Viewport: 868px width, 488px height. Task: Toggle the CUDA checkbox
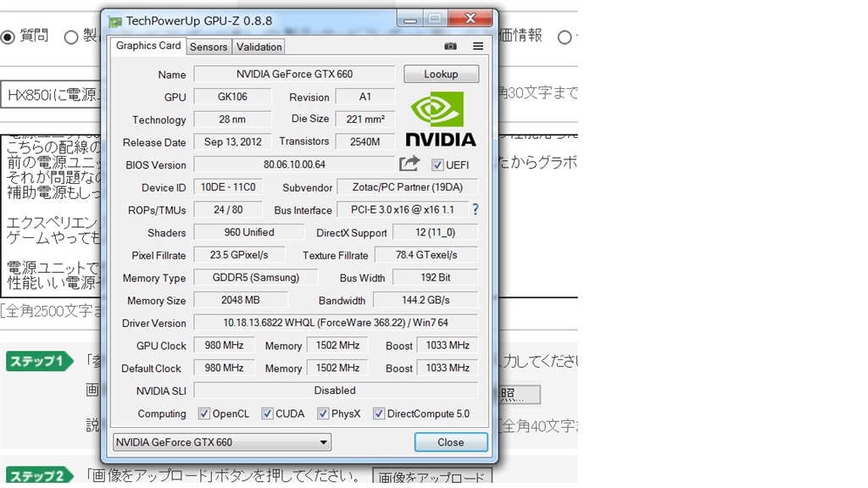[267, 413]
